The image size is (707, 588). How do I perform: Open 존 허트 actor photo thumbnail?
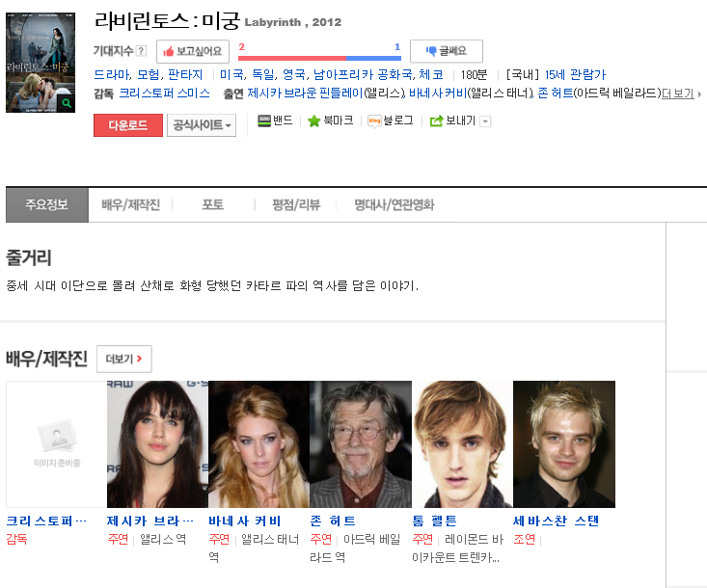[361, 443]
